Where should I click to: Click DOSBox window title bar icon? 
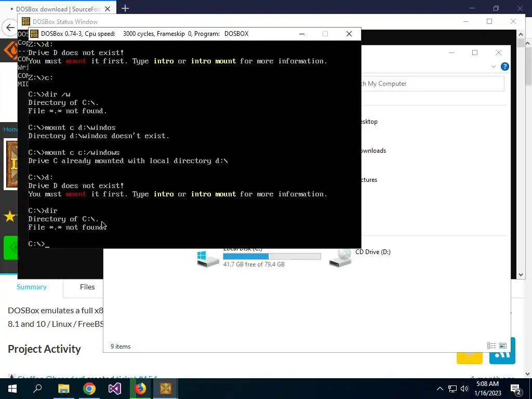34,34
